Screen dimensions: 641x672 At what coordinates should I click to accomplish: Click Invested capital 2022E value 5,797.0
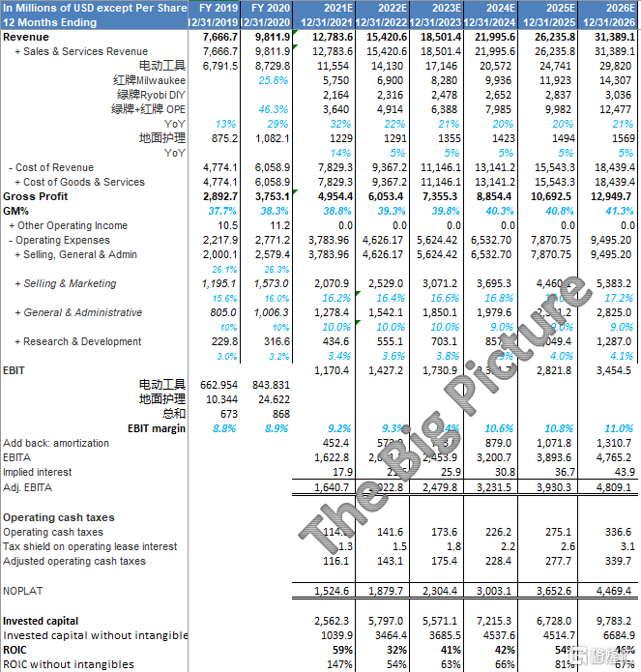coord(386,621)
